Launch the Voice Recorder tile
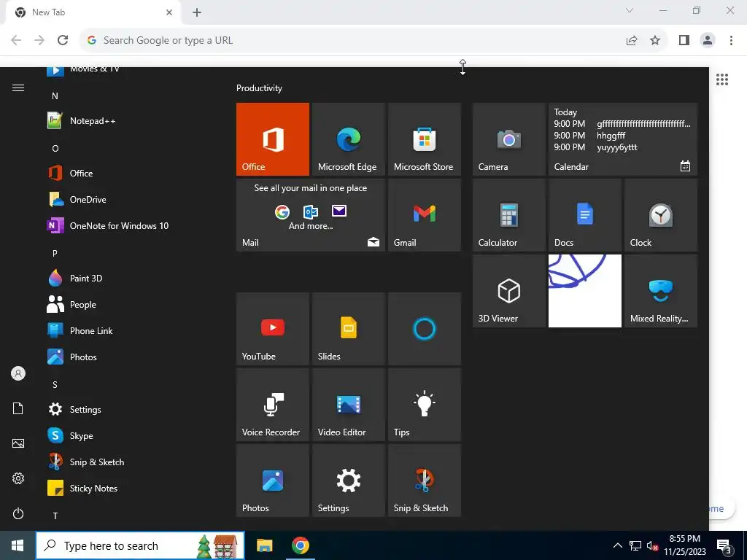The width and height of the screenshot is (747, 560). (x=273, y=404)
